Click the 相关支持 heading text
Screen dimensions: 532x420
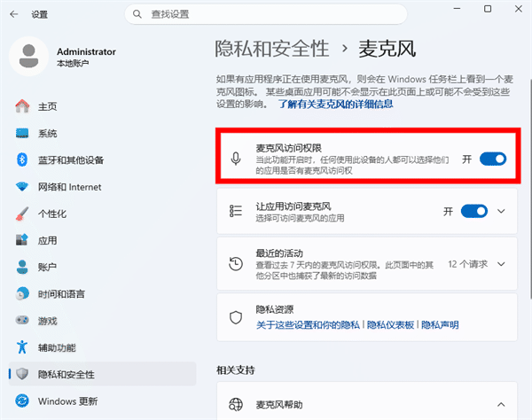tap(236, 369)
